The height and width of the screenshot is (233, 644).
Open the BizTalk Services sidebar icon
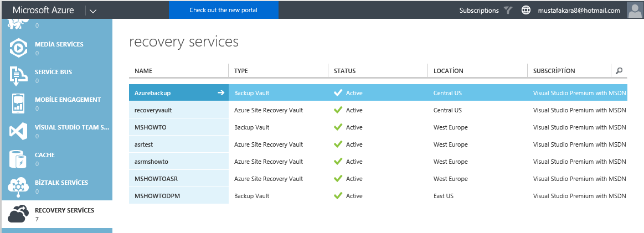click(x=18, y=187)
